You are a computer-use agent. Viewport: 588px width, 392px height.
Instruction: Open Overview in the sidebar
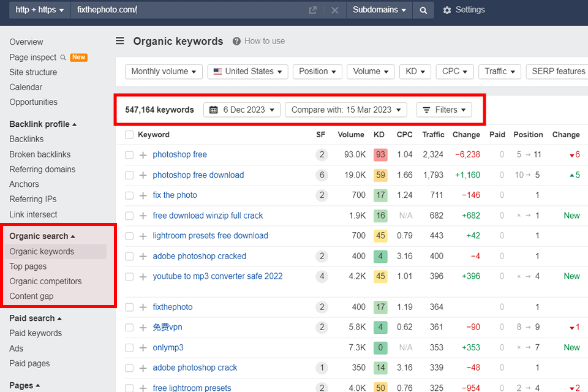click(26, 42)
